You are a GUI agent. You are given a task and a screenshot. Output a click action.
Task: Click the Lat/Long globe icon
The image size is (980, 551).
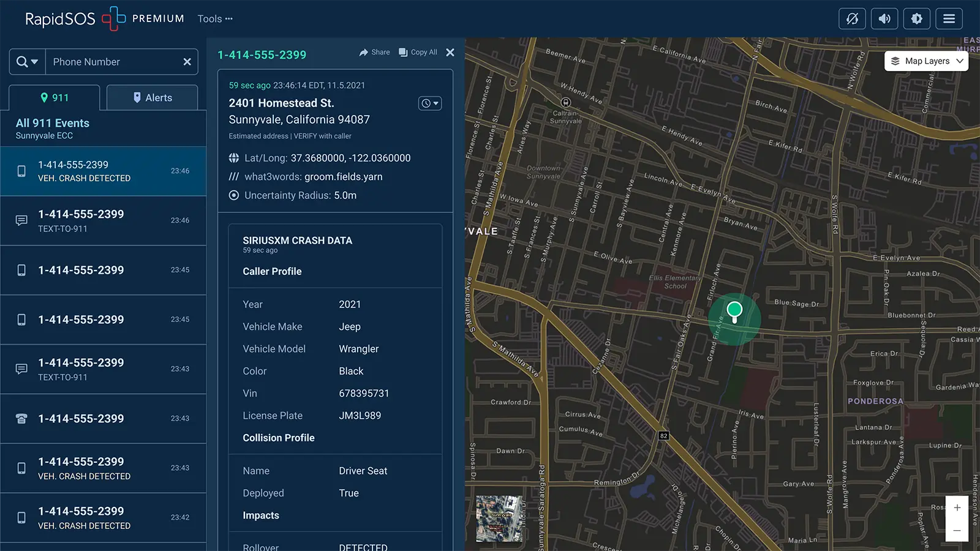coord(234,158)
